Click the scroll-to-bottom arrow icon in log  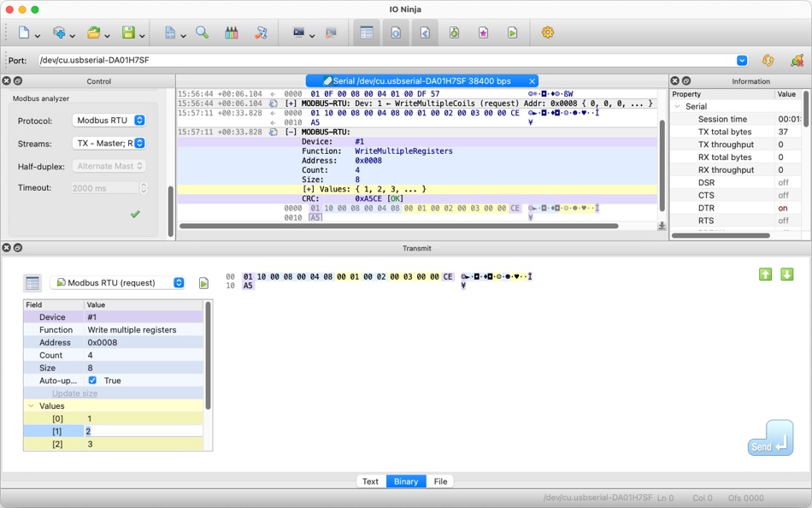(x=662, y=226)
